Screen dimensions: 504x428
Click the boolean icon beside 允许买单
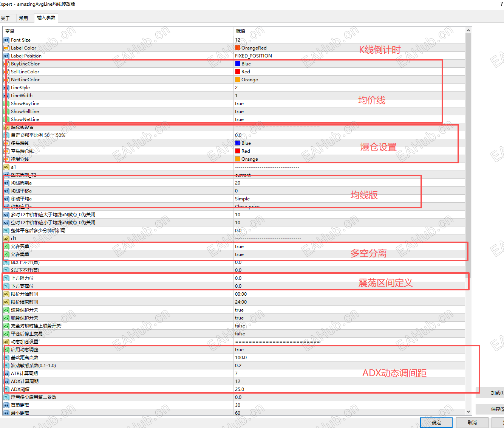tap(6, 247)
